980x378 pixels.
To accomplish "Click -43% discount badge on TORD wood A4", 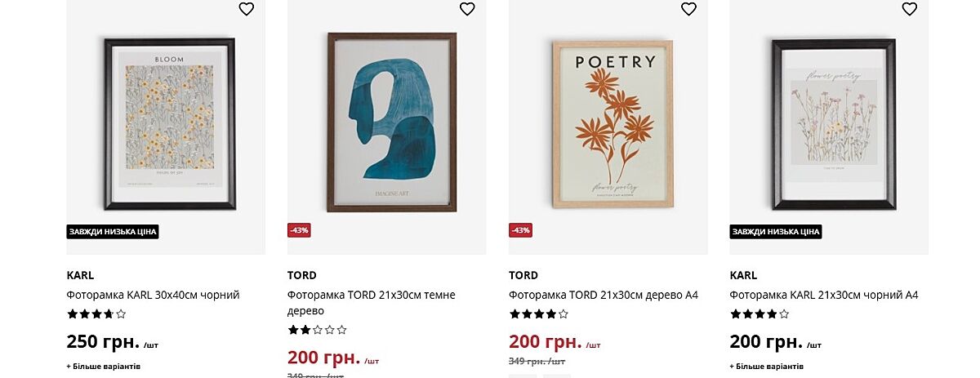I will coord(520,230).
